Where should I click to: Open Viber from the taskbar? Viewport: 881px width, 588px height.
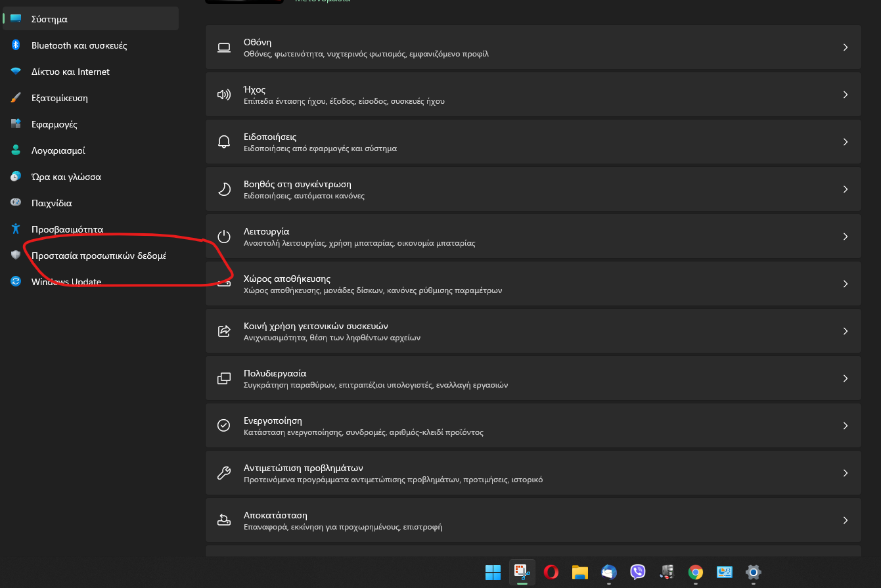coord(637,572)
